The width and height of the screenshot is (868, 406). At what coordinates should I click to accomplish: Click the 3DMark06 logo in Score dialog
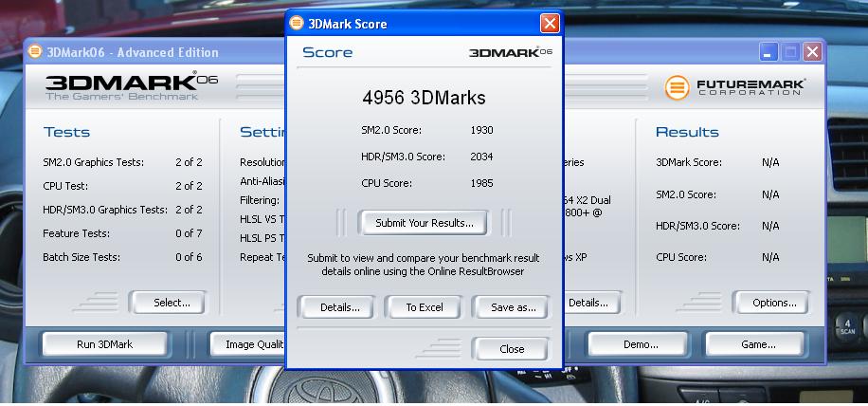coord(511,52)
